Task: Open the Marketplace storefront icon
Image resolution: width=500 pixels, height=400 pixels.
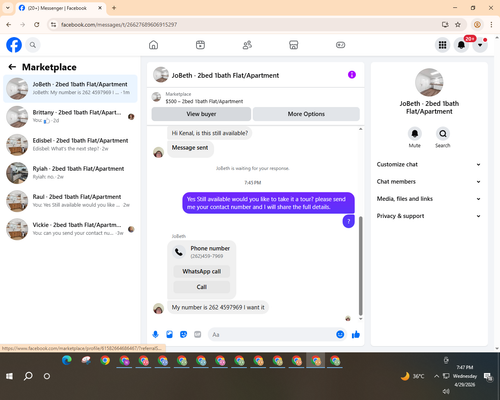Action: tap(294, 45)
